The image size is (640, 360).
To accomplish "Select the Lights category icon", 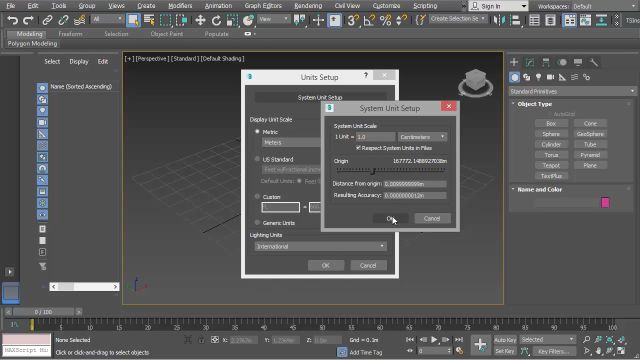I will pos(538,77).
